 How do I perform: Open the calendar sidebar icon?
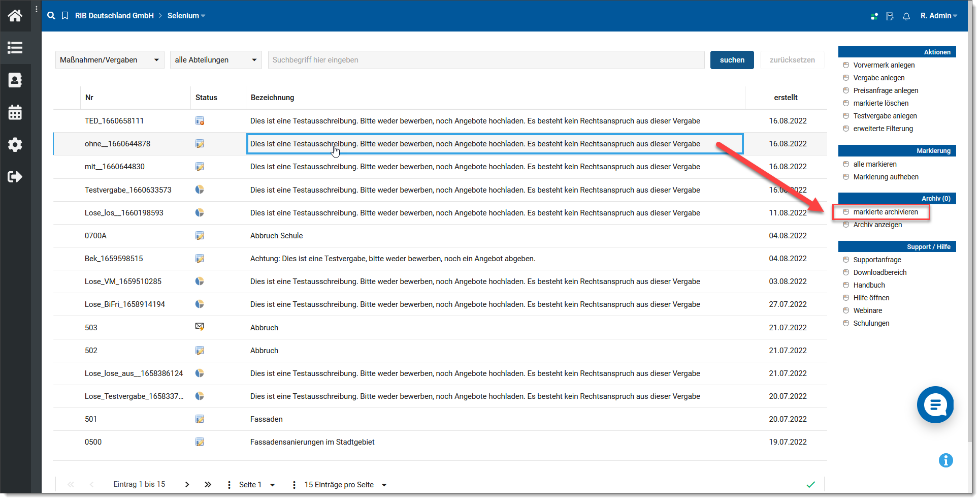tap(15, 112)
